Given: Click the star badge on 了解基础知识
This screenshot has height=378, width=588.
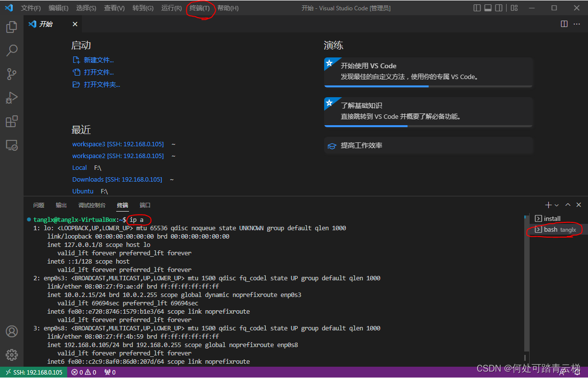Looking at the screenshot, I should (330, 103).
